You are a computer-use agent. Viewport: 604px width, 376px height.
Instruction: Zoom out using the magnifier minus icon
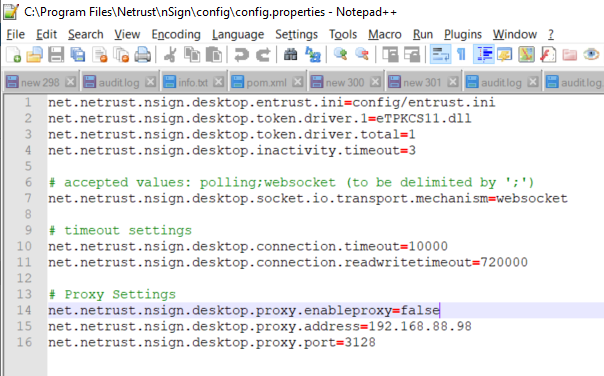[362, 54]
